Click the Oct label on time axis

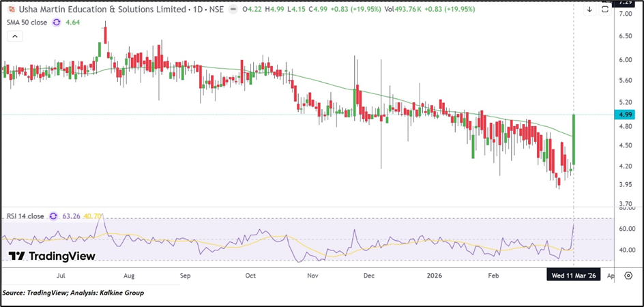coord(250,276)
